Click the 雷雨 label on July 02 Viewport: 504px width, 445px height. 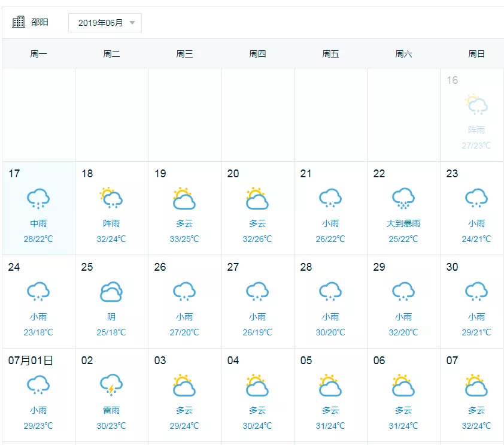pyautogui.click(x=111, y=410)
